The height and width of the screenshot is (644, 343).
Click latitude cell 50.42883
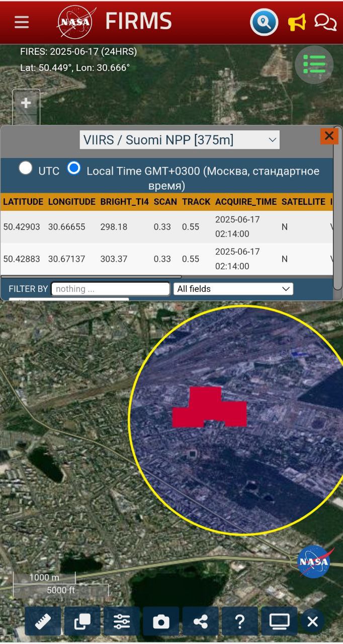(x=22, y=259)
